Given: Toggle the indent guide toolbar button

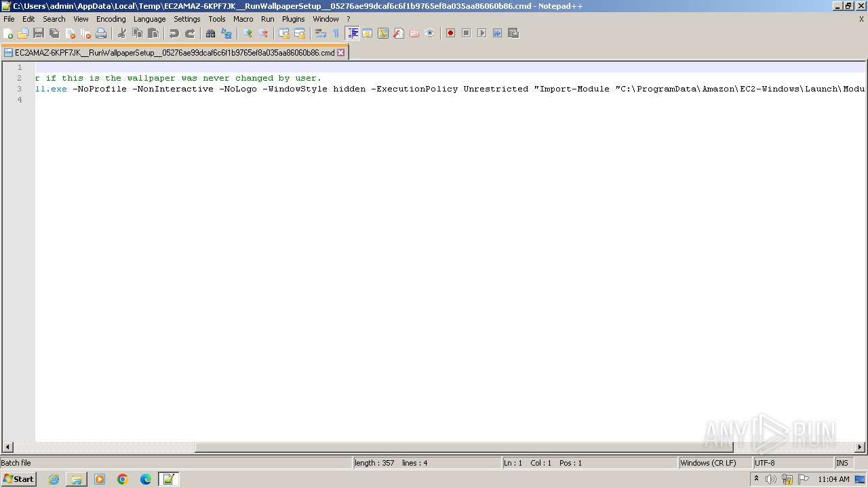Looking at the screenshot, I should click(352, 33).
